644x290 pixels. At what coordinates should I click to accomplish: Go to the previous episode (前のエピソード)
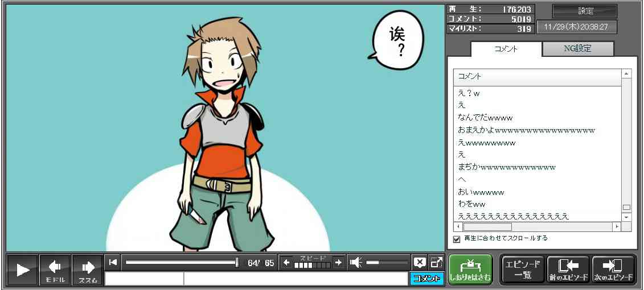pyautogui.click(x=568, y=270)
